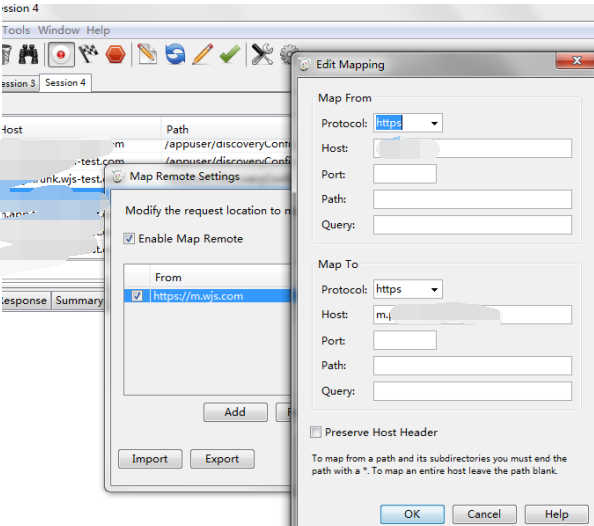Toggle the m.wjs.com mapping checkbox
Image resolution: width=594 pixels, height=526 pixels.
click(x=137, y=296)
